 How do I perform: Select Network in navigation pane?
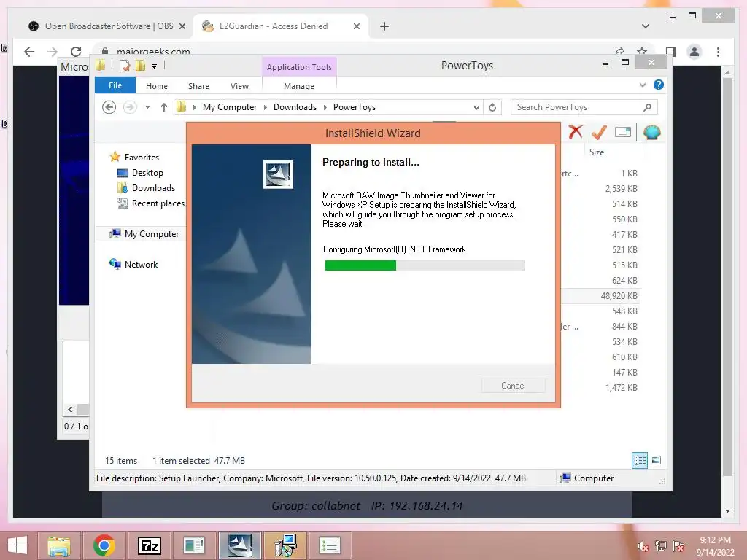(141, 264)
